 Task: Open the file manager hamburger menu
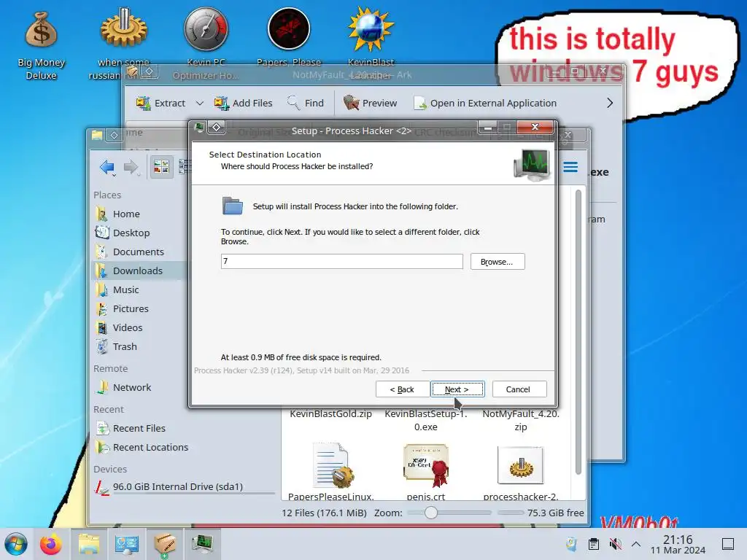click(x=570, y=167)
